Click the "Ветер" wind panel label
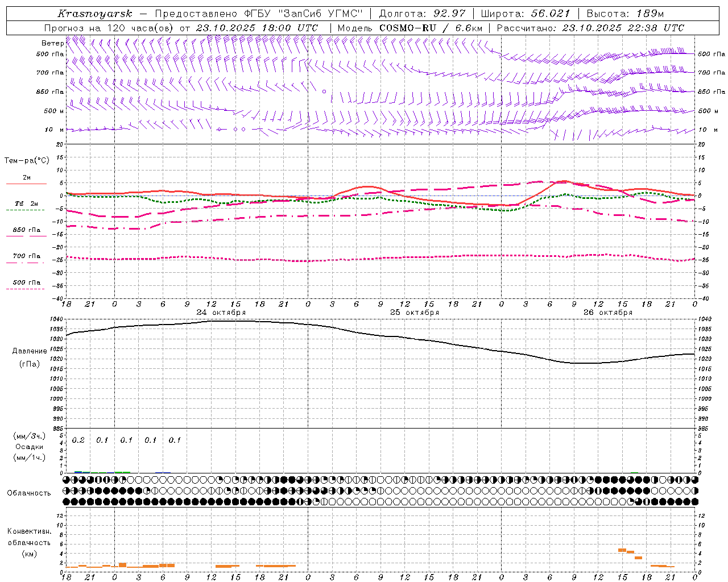Viewport: 728px width, 582px height. (x=52, y=43)
